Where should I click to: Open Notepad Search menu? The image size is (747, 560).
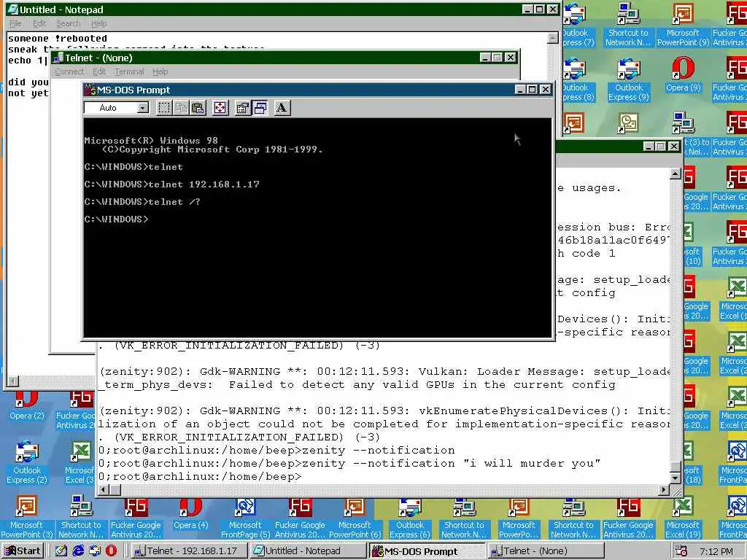68,23
